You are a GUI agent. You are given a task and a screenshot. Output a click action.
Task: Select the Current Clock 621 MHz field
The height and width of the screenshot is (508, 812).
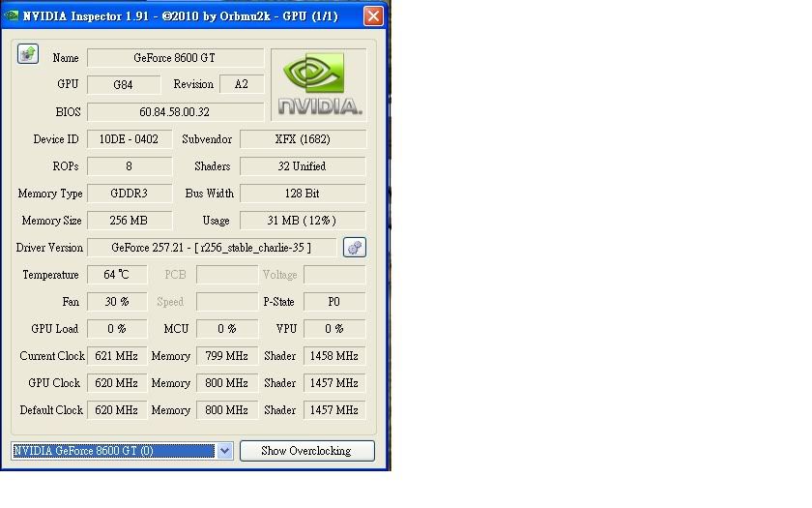pos(117,356)
